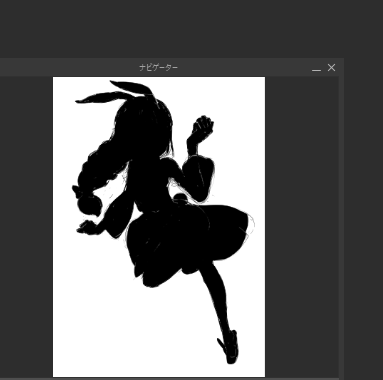Close the ナビゲーター panel

click(331, 68)
